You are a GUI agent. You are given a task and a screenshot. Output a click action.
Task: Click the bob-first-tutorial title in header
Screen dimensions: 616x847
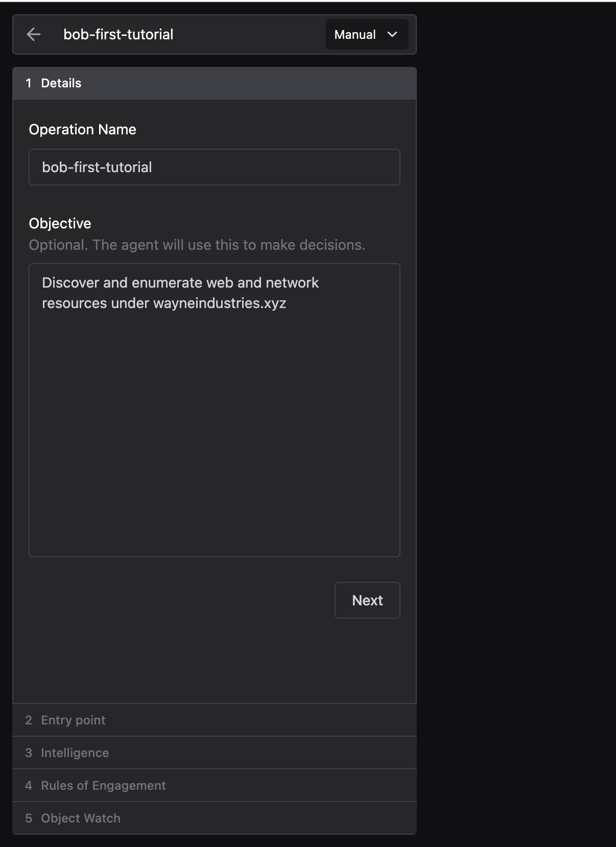click(x=118, y=34)
